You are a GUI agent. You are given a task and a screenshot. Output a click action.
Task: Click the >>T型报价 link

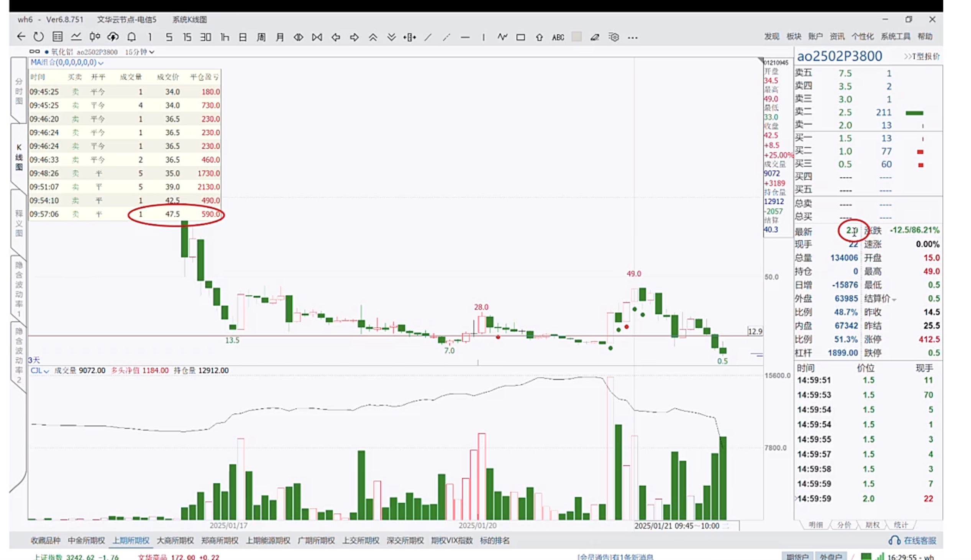[x=921, y=57]
